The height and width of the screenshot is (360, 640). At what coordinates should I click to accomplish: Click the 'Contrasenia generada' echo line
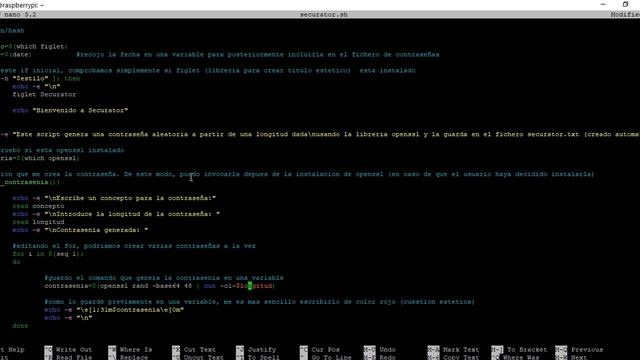point(80,230)
